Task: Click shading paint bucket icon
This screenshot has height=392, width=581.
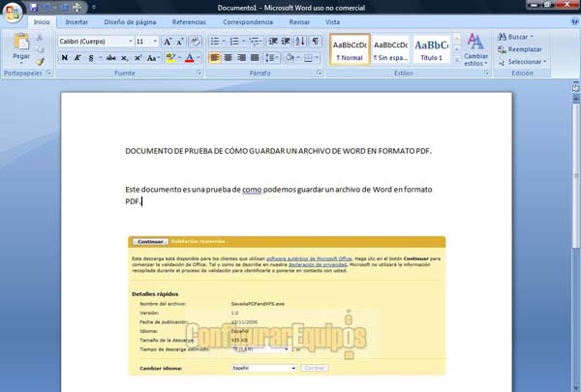Action: pos(290,58)
